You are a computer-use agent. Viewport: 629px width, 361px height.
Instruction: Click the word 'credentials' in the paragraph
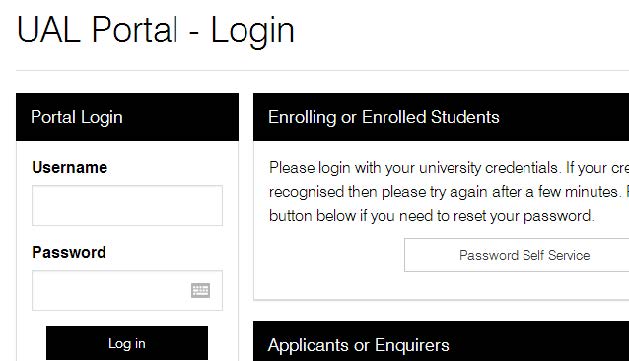(521, 168)
